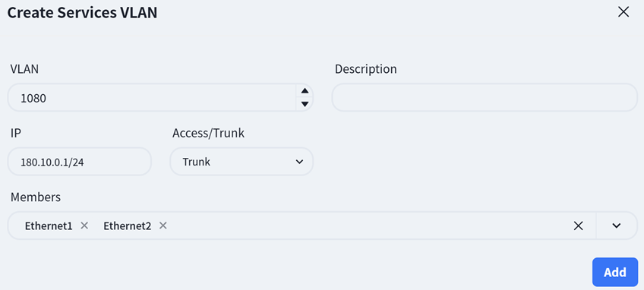Focus the empty Description field
The height and width of the screenshot is (290, 644).
click(485, 97)
